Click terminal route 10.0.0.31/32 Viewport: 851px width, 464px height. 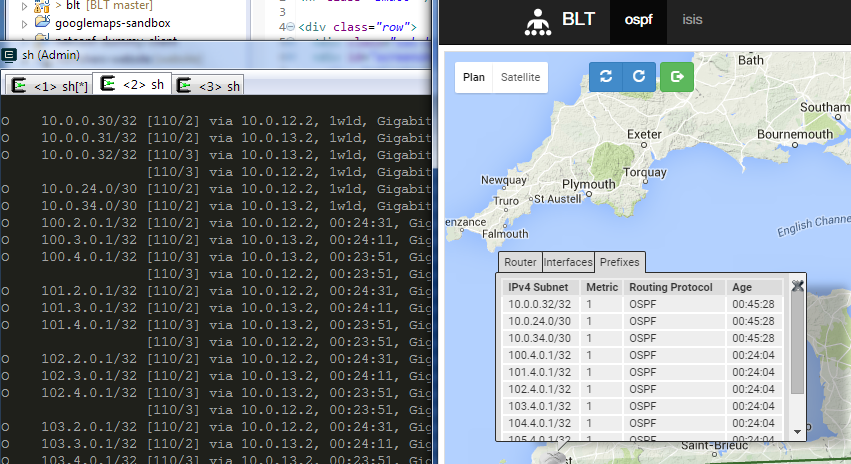click(x=89, y=138)
